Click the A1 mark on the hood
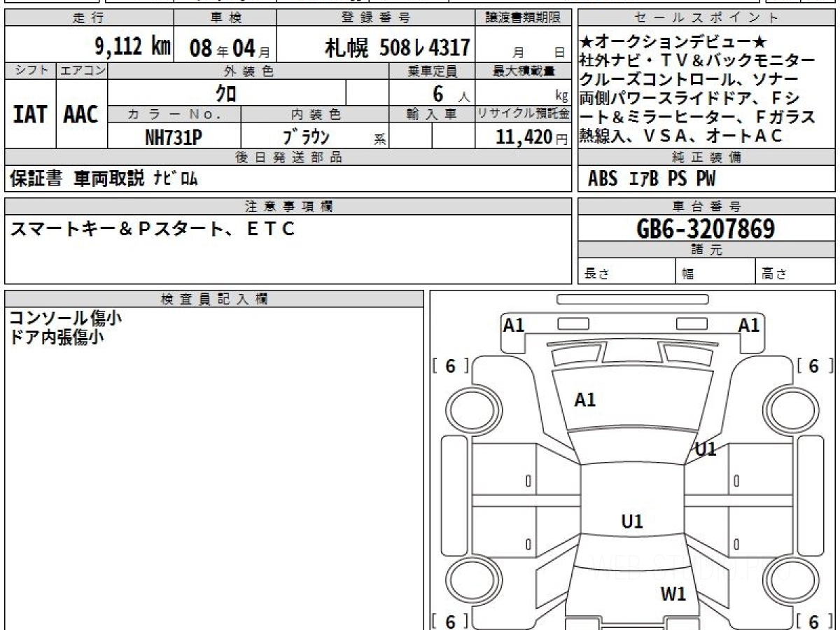840x630 pixels. tap(584, 400)
